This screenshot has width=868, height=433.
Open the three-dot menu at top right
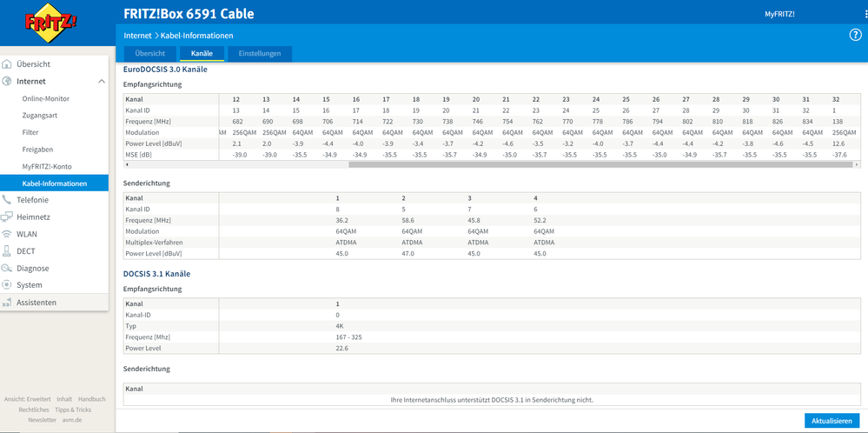click(x=865, y=14)
